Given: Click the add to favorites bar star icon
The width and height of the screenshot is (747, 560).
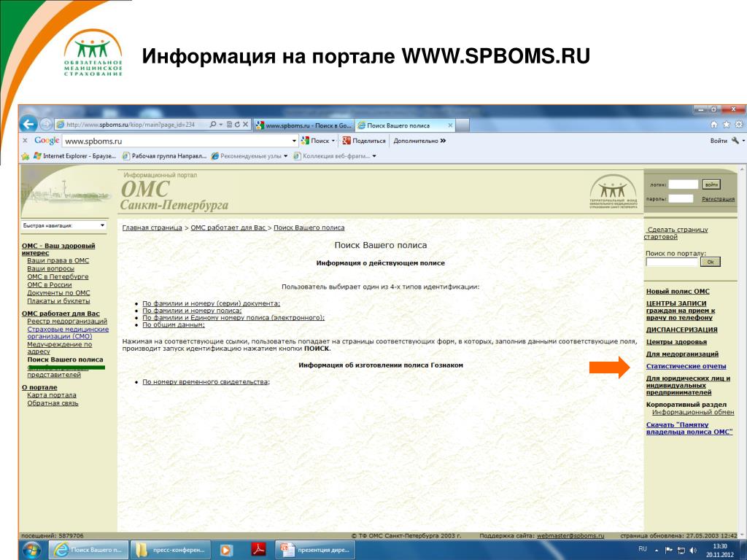Looking at the screenshot, I should (26, 156).
